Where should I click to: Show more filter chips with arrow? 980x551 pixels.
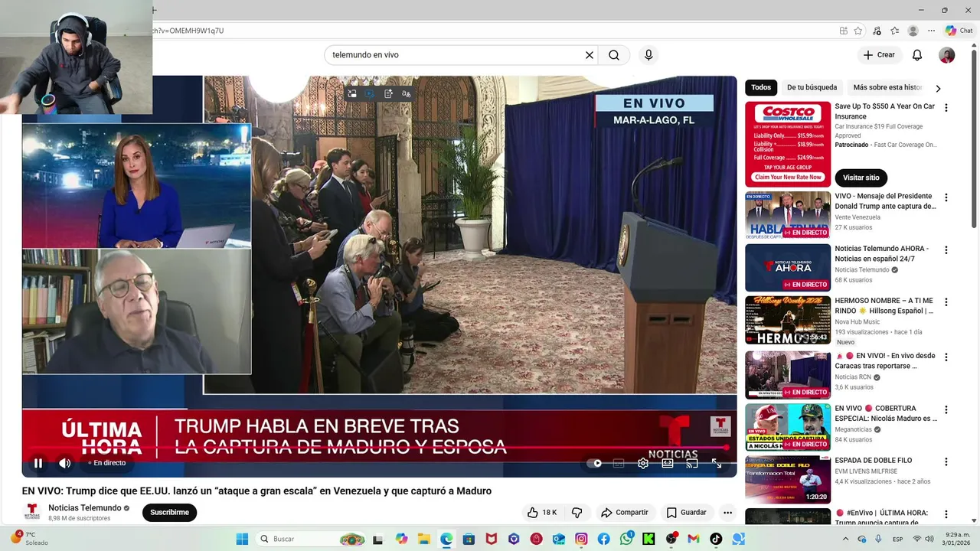(938, 88)
